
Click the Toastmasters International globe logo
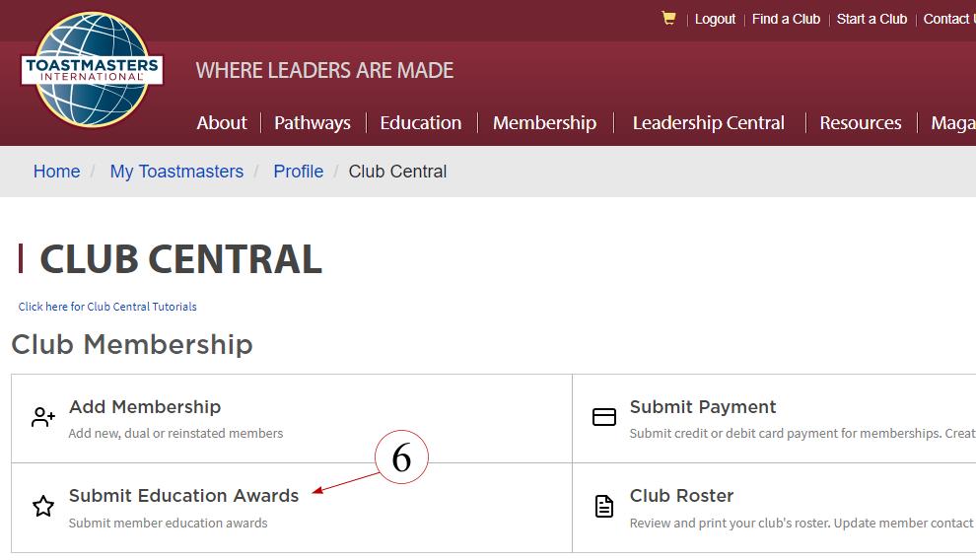pos(92,70)
